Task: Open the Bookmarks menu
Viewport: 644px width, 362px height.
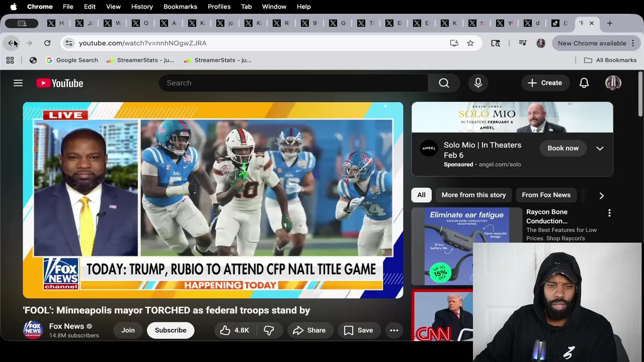Action: click(180, 7)
